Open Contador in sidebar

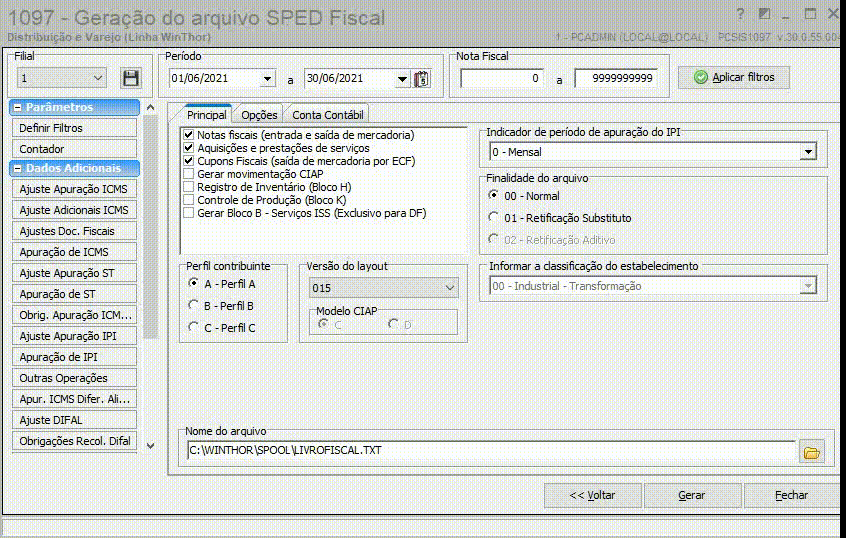pos(74,149)
